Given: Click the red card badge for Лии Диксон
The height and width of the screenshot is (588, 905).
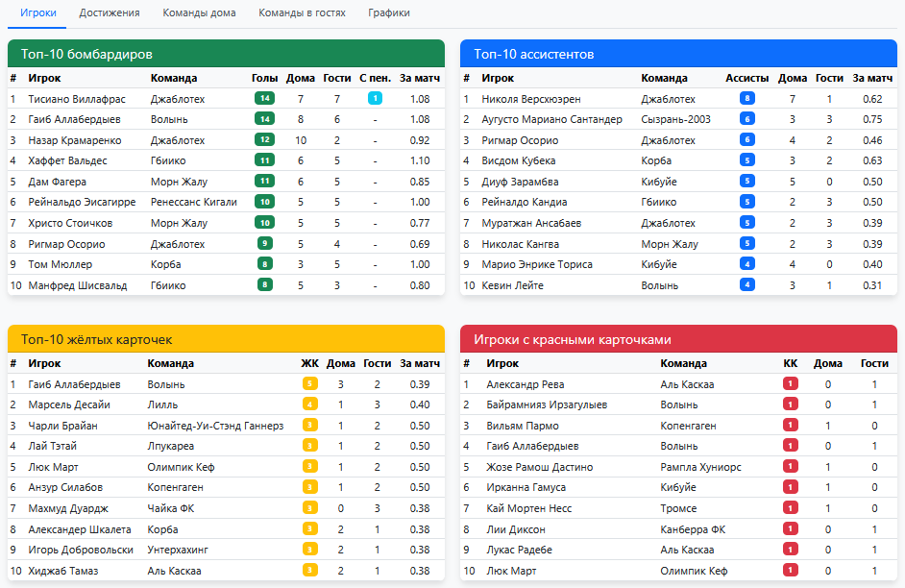Looking at the screenshot, I should click(x=791, y=529).
